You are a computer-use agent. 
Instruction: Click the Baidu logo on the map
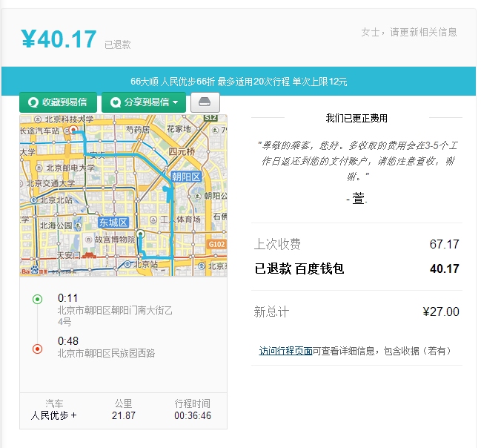pyautogui.click(x=34, y=271)
